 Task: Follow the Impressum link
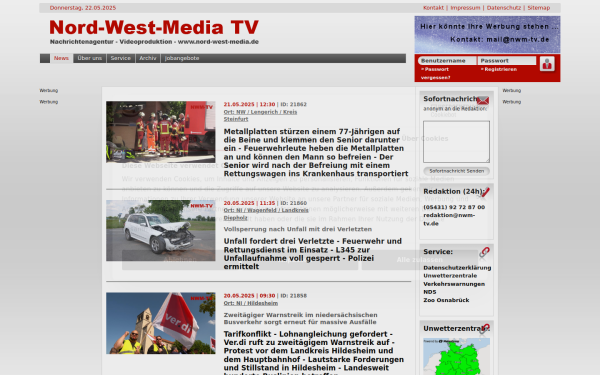pyautogui.click(x=465, y=8)
